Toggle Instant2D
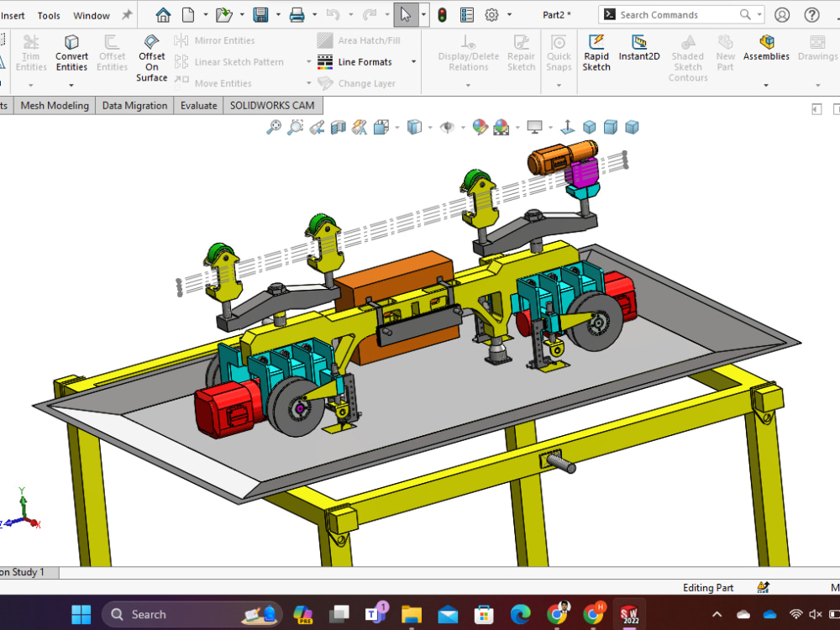The image size is (840, 630). pos(639,48)
